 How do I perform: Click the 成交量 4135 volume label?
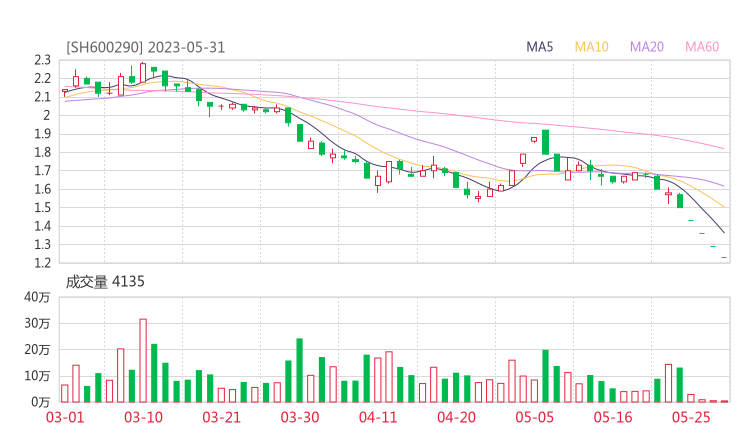[105, 282]
